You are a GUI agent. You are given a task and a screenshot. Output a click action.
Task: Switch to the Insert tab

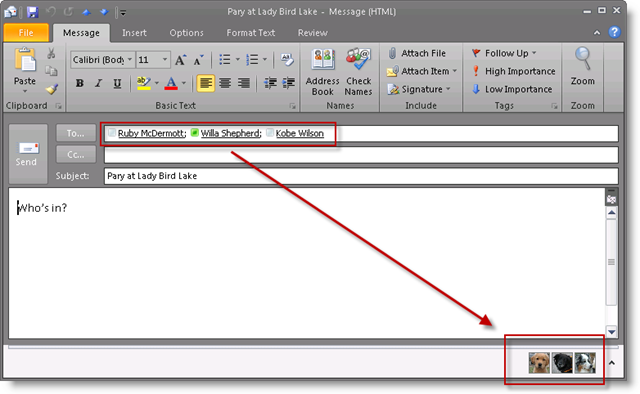point(134,33)
